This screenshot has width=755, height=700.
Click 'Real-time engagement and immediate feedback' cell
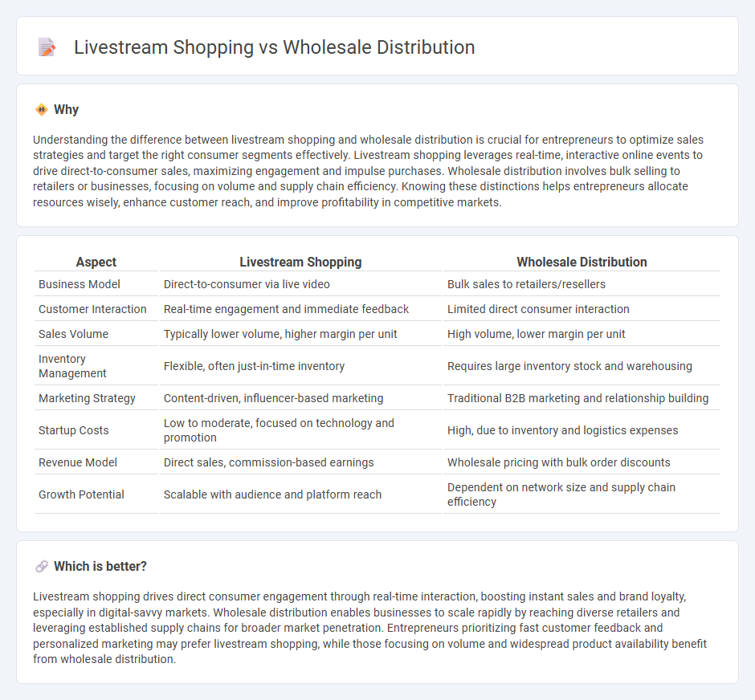pyautogui.click(x=286, y=309)
